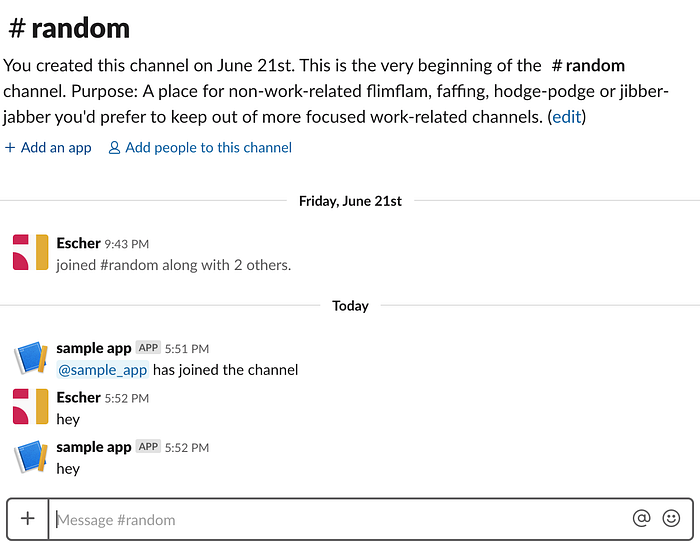Click sample app avatar on 5:52 PM message

(x=30, y=456)
